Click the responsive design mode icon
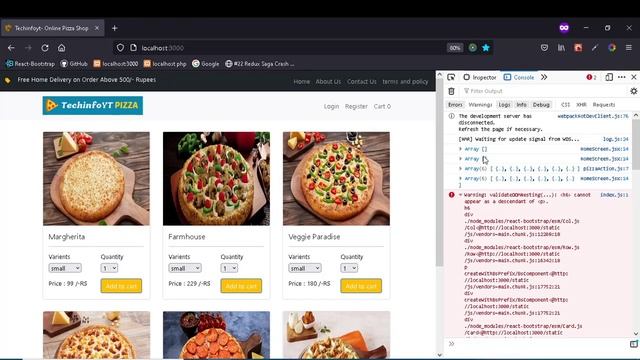This screenshot has width=640, height=360. (x=609, y=77)
